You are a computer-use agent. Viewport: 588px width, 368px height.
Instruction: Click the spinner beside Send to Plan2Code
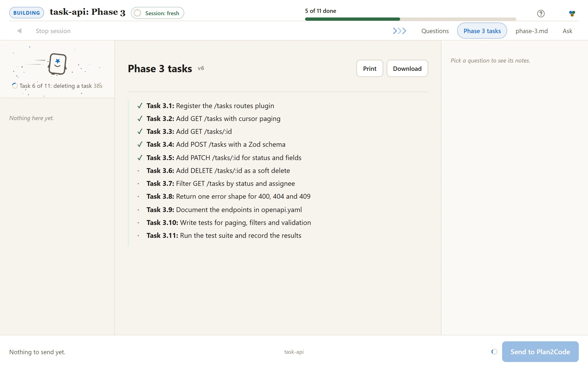pyautogui.click(x=494, y=352)
